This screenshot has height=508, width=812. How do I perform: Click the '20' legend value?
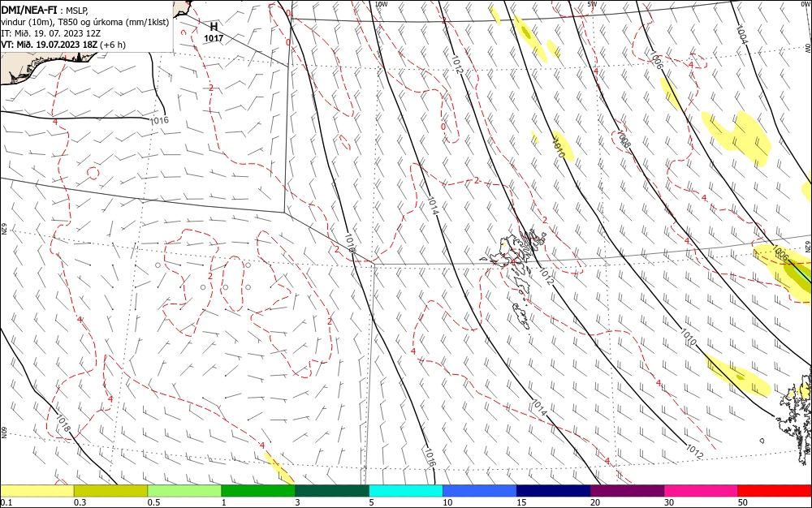[x=595, y=502]
